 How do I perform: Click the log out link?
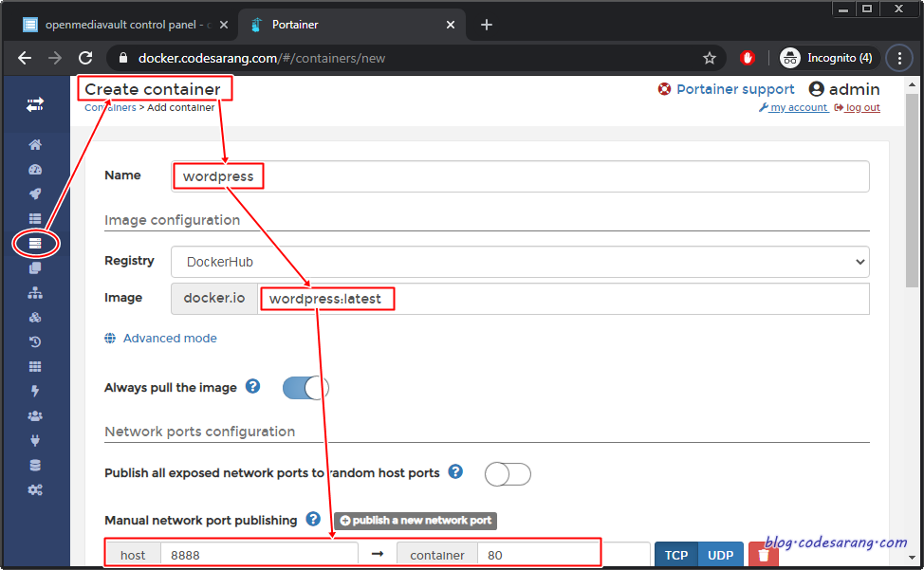(x=857, y=107)
